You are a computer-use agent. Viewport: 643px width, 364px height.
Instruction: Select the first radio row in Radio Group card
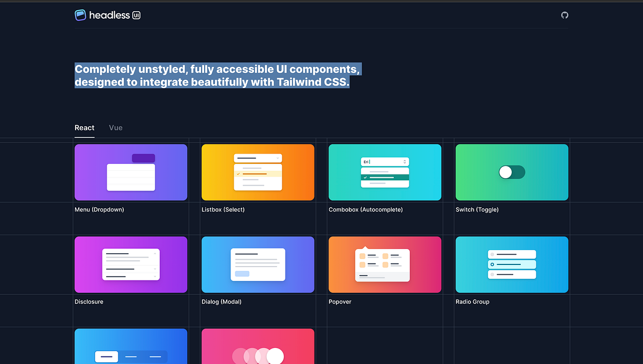(x=512, y=254)
